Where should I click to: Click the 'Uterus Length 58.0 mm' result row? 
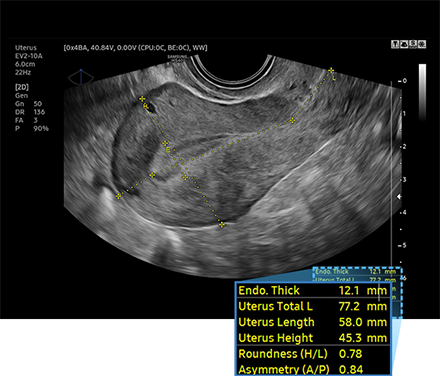tap(313, 322)
